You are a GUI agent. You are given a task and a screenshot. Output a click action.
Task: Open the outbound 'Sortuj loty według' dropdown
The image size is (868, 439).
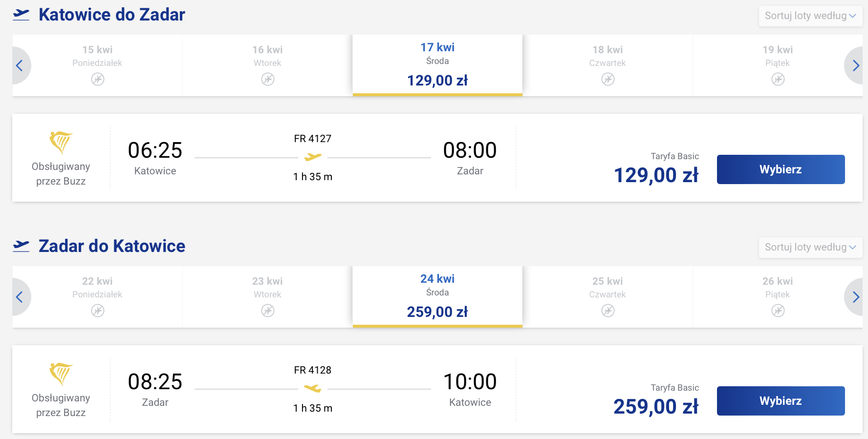coord(810,16)
